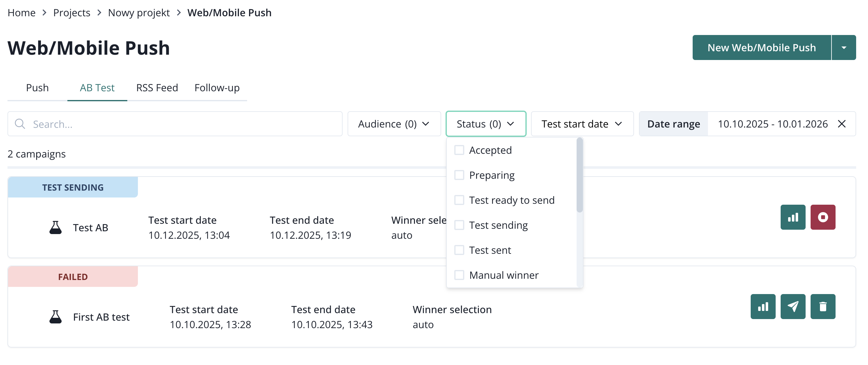Send the First AB test campaign
Image resolution: width=868 pixels, height=365 pixels.
point(792,306)
